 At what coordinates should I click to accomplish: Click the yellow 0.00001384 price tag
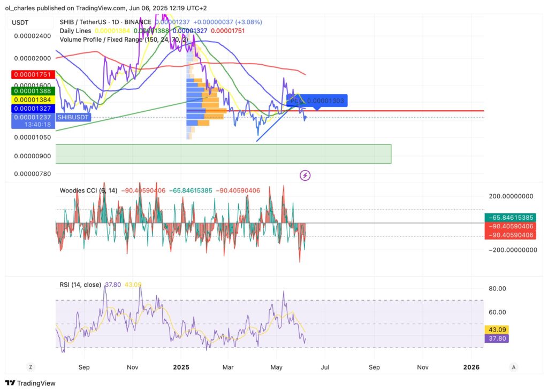(33, 99)
